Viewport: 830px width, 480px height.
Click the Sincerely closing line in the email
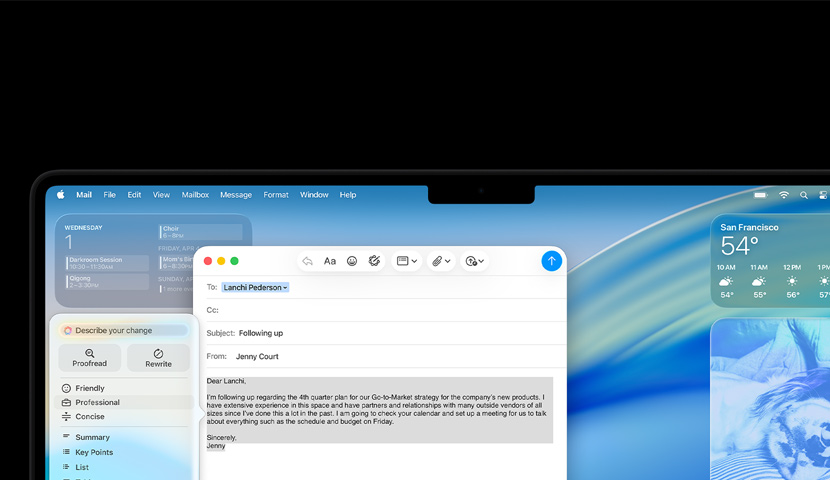222,438
